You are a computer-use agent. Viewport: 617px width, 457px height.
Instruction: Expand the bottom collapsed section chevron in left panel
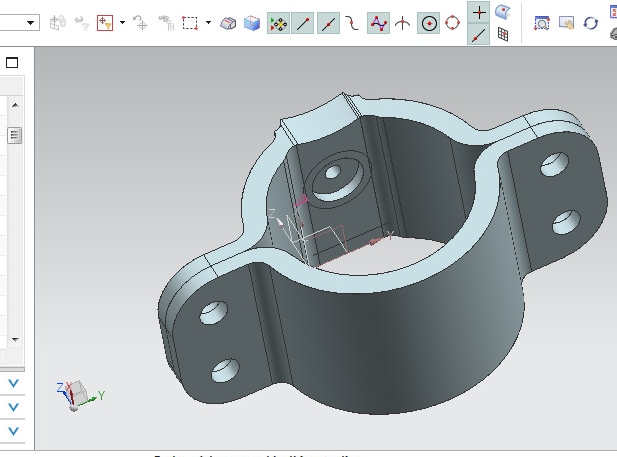[x=14, y=431]
